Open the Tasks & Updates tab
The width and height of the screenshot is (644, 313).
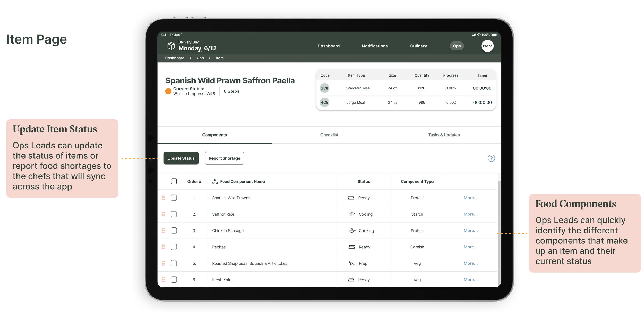[444, 135]
